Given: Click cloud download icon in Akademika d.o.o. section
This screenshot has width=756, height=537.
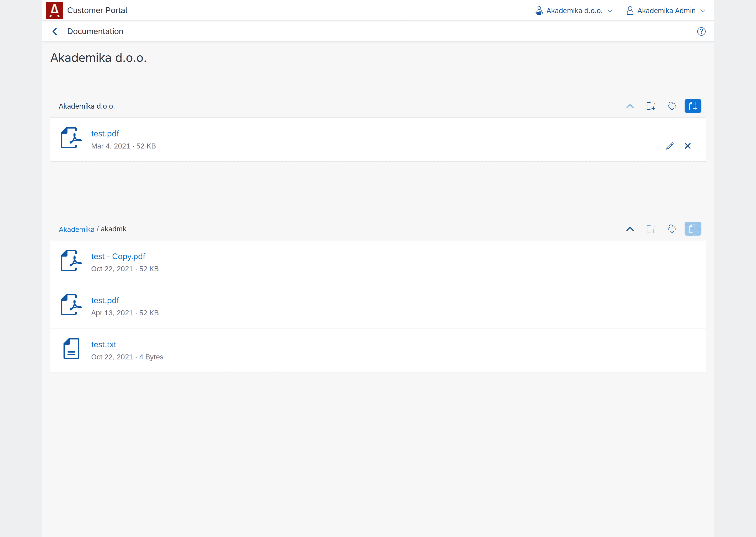Looking at the screenshot, I should pos(672,106).
